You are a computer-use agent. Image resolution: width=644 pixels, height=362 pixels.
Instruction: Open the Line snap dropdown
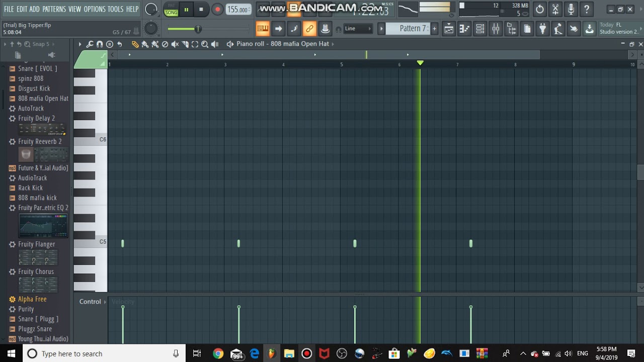pyautogui.click(x=358, y=29)
